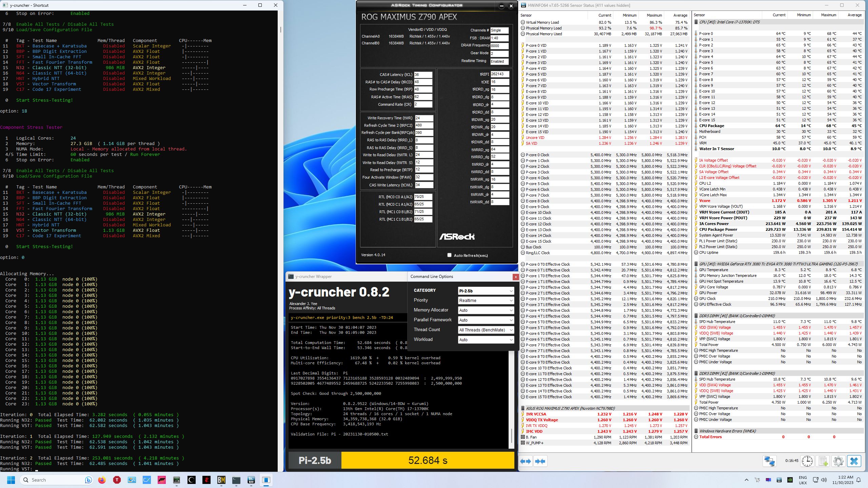This screenshot has height=488, width=868.
Task: Click Realtime Timing Enabled field
Action: point(499,61)
